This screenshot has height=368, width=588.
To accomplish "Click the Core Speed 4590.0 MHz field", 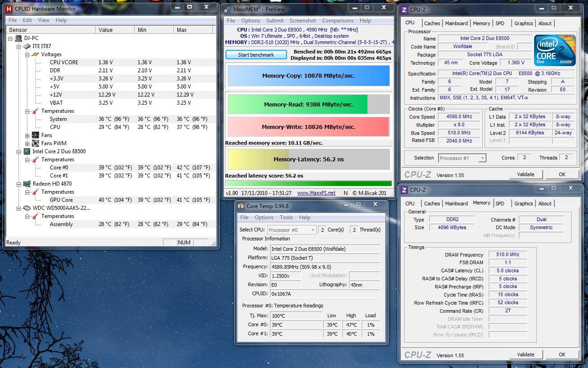I will tap(459, 117).
